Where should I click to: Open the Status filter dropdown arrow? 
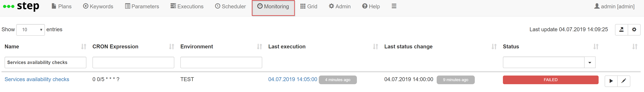(590, 62)
